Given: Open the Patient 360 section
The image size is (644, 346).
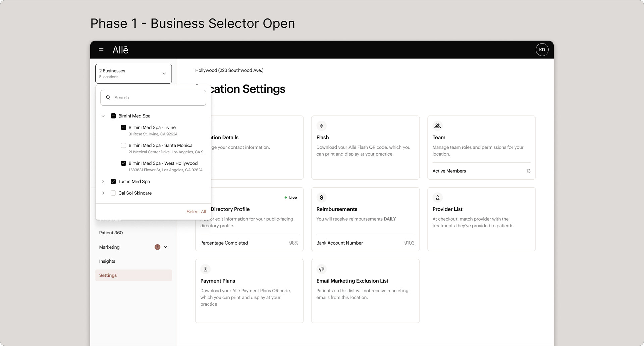Looking at the screenshot, I should (111, 233).
